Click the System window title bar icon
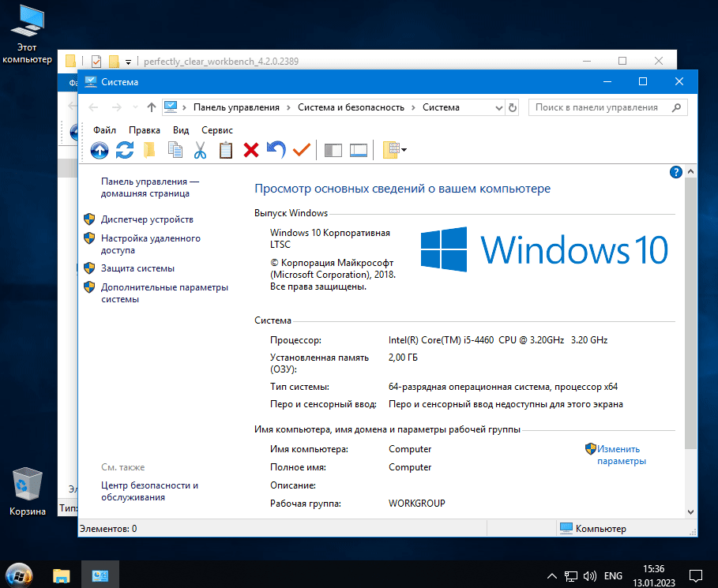 [x=91, y=82]
